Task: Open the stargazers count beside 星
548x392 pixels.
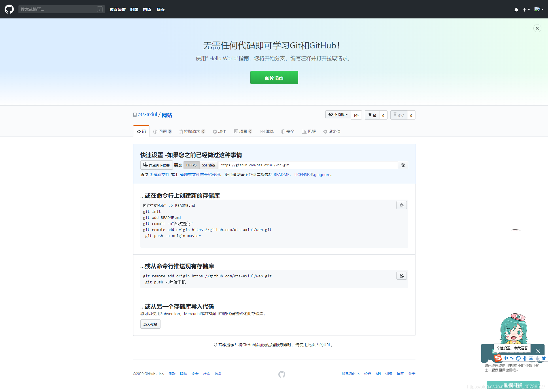Action: [x=383, y=115]
